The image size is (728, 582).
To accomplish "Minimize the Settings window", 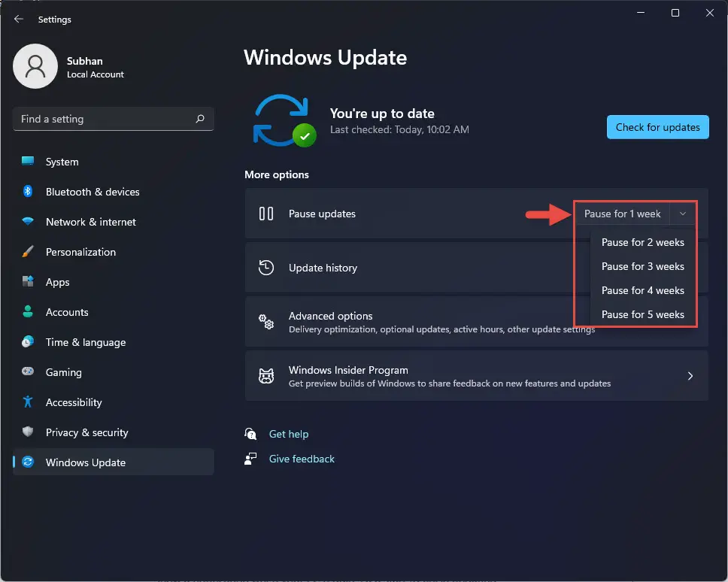I will 641,13.
